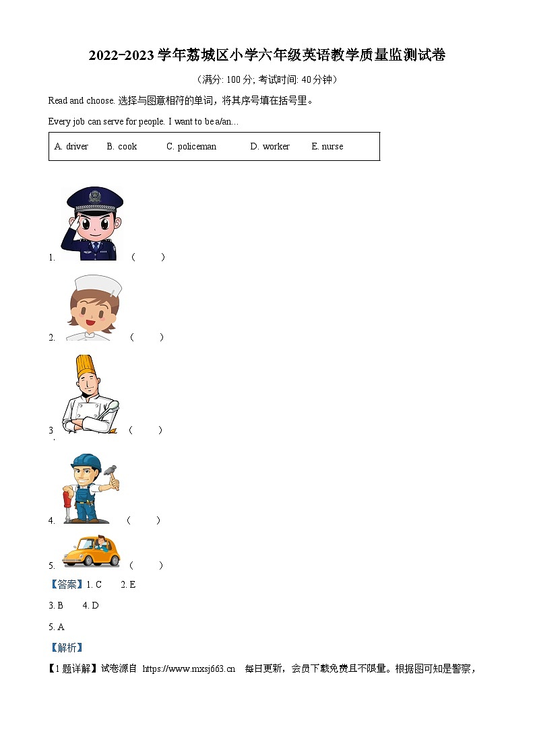Click the yellow car driver image

[x=91, y=551]
